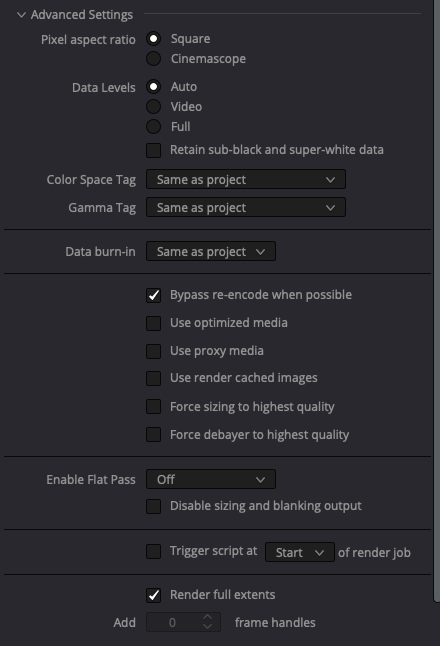This screenshot has height=646, width=440.
Task: Click the 'frame handles' text
Action: pos(275,623)
